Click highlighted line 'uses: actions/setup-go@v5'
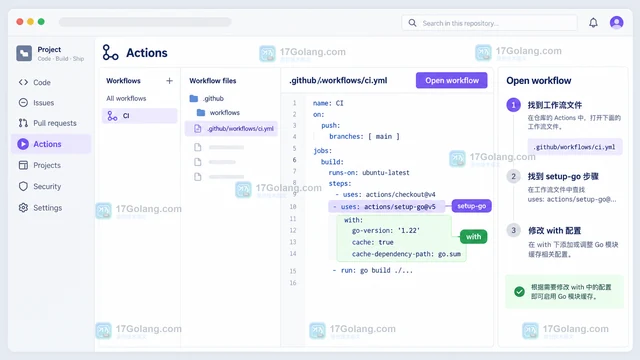This screenshot has height=360, width=640. coord(388,207)
